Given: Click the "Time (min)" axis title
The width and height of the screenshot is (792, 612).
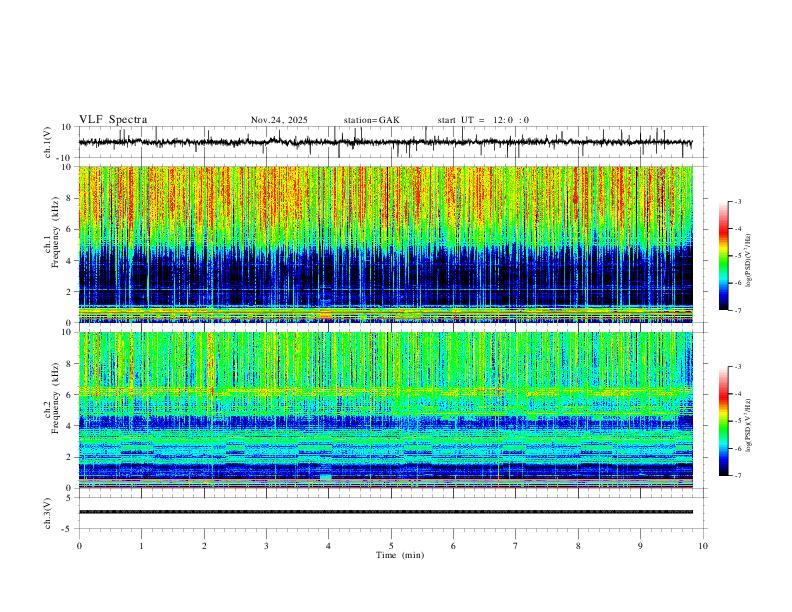Looking at the screenshot, I should (x=400, y=555).
